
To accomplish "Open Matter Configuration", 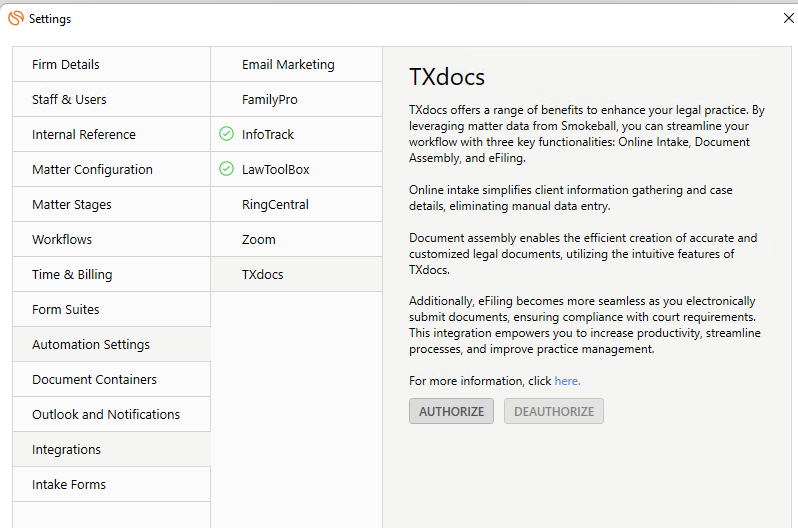I will pos(111,170).
